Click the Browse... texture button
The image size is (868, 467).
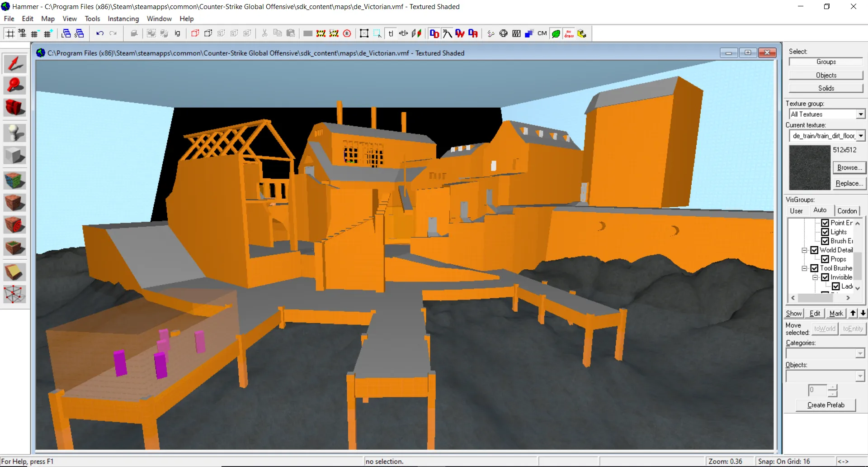click(x=849, y=167)
